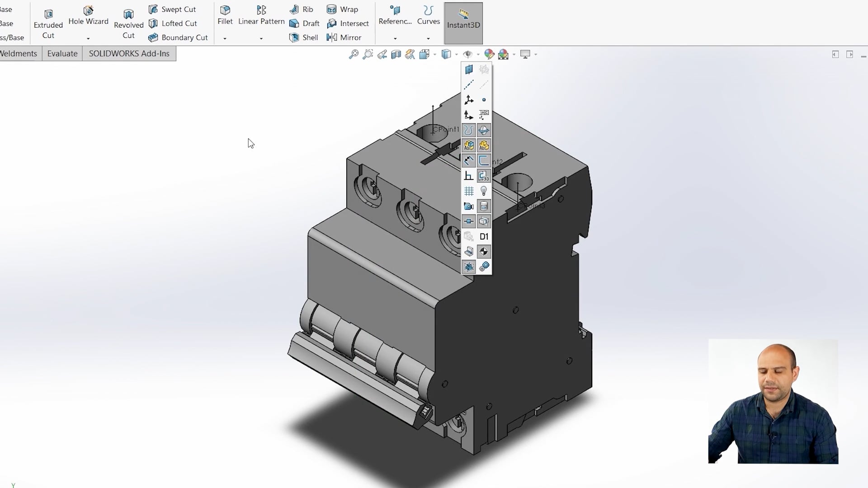Collapse the panel with the left arrow
Screen dimensions: 868x488
point(835,54)
